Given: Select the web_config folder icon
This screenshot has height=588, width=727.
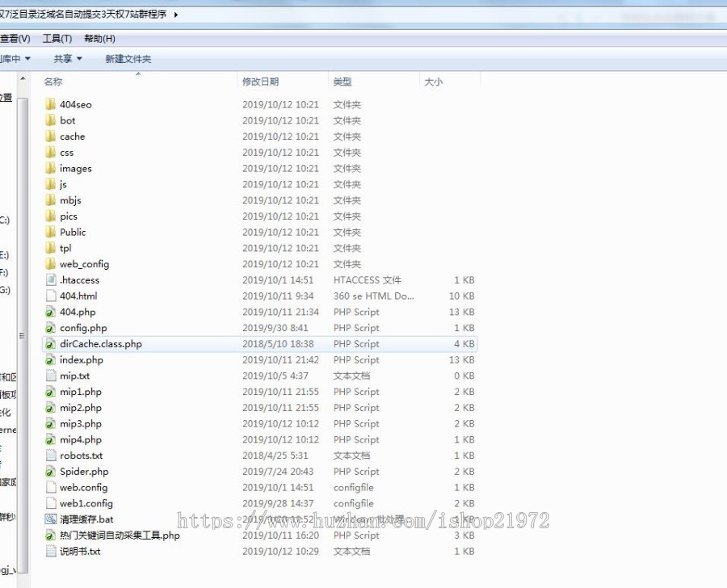Looking at the screenshot, I should coord(51,264).
